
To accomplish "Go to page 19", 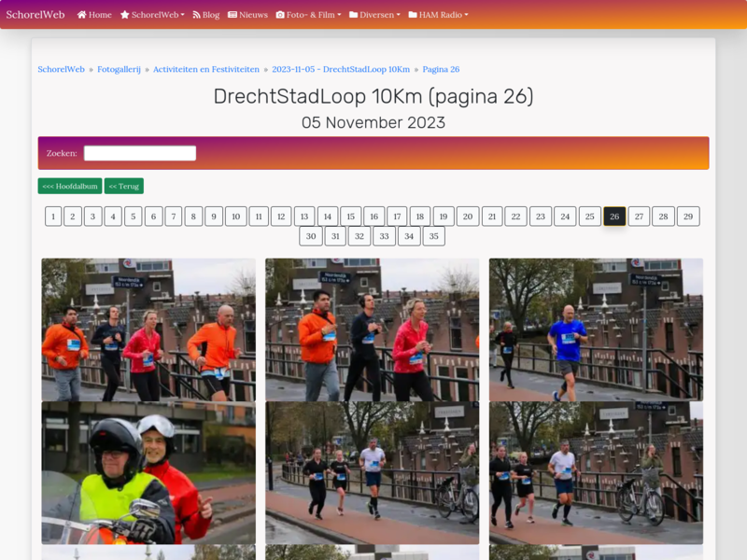I will (444, 217).
